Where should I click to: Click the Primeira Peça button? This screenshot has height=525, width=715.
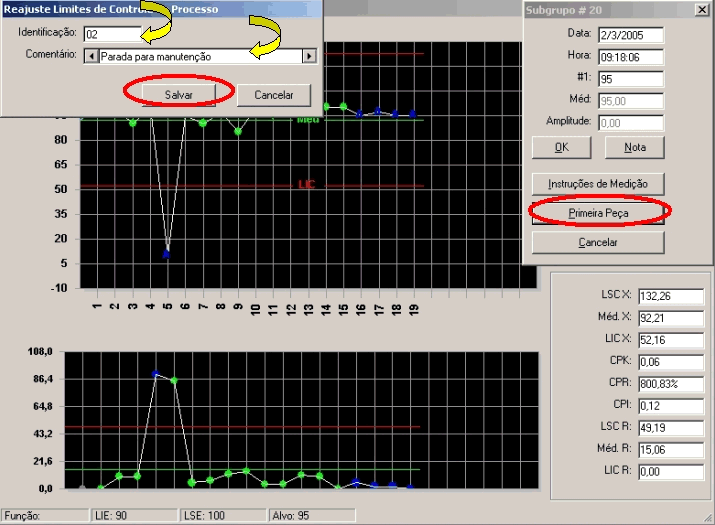(x=598, y=213)
